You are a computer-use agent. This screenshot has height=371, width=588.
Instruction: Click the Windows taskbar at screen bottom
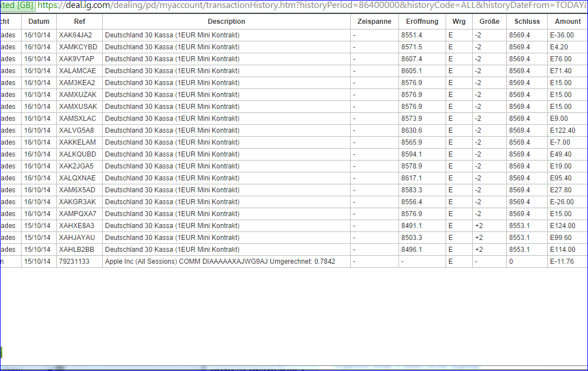tap(294, 368)
